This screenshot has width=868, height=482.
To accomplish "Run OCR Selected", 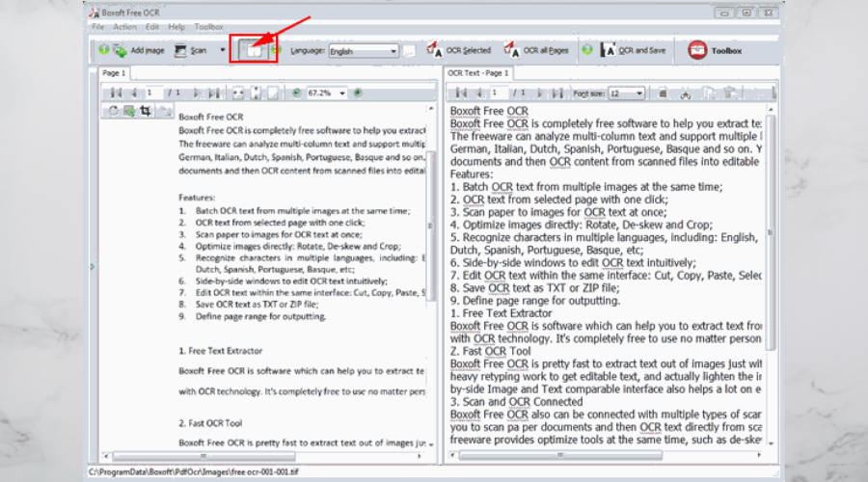I will [459, 50].
